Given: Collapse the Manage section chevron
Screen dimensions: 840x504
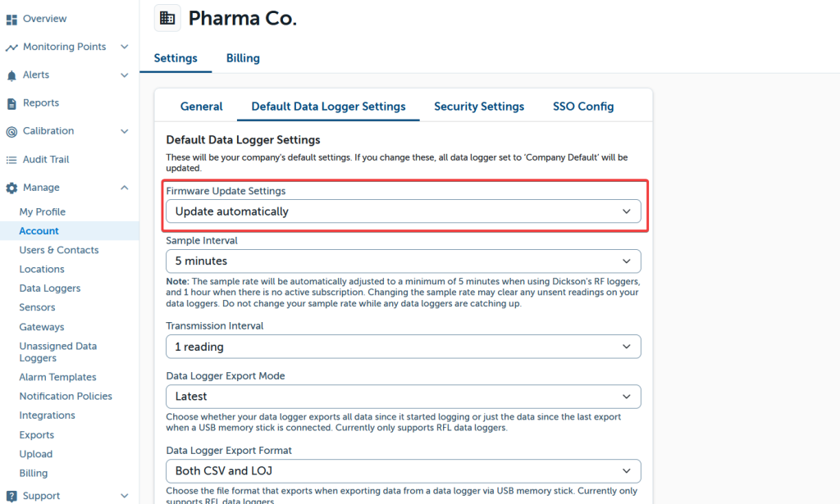Looking at the screenshot, I should pos(125,188).
